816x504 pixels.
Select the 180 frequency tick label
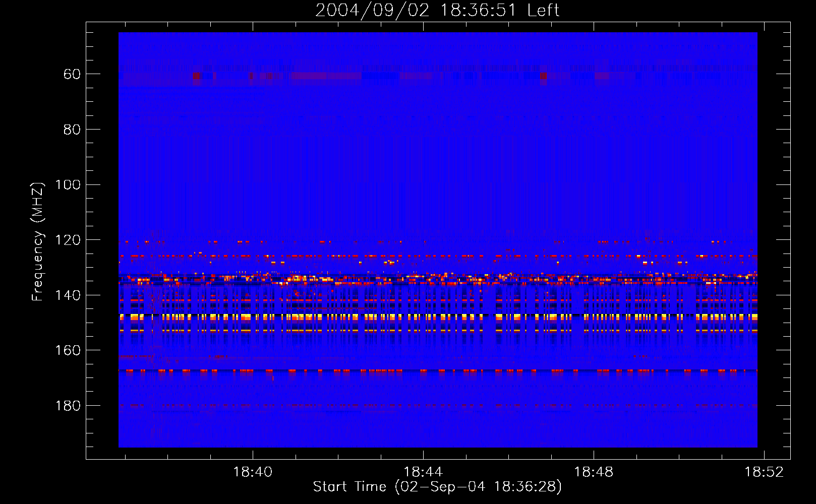coord(68,406)
